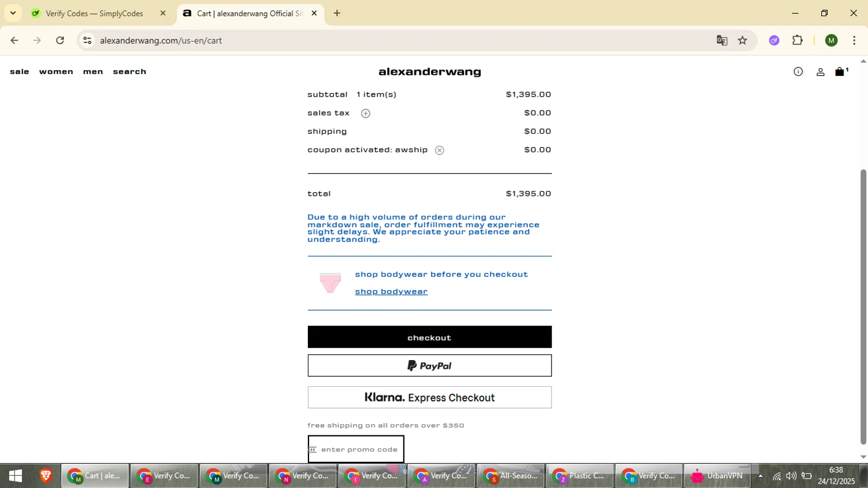This screenshot has height=488, width=868.
Task: Open a new browser tab
Action: 337,13
